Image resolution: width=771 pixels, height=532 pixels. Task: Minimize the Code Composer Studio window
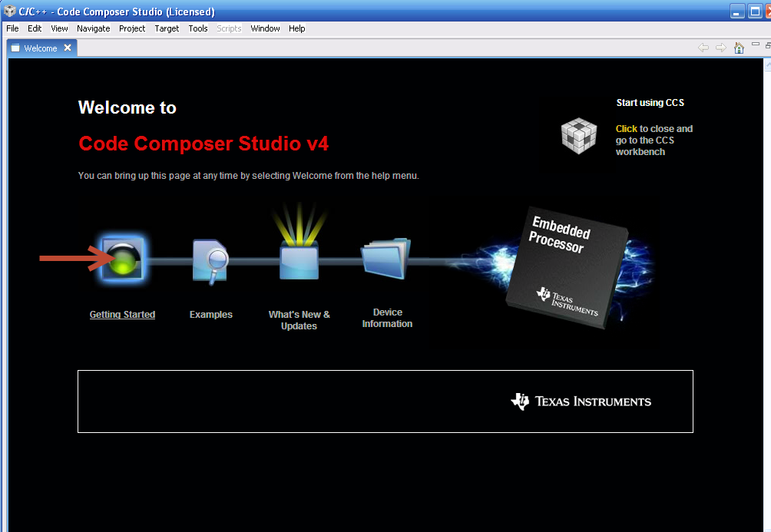[736, 12]
